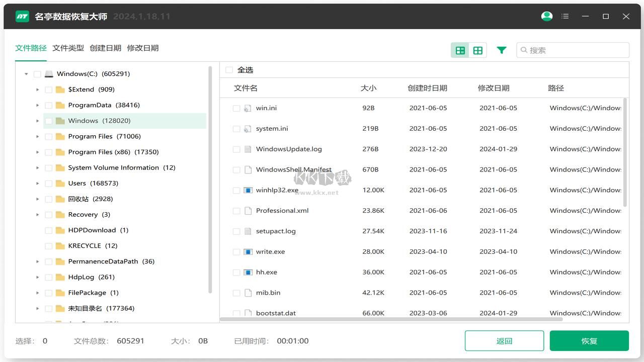The width and height of the screenshot is (644, 362).
Task: Select the KRECYCLE (12) tree row
Action: tap(125, 246)
